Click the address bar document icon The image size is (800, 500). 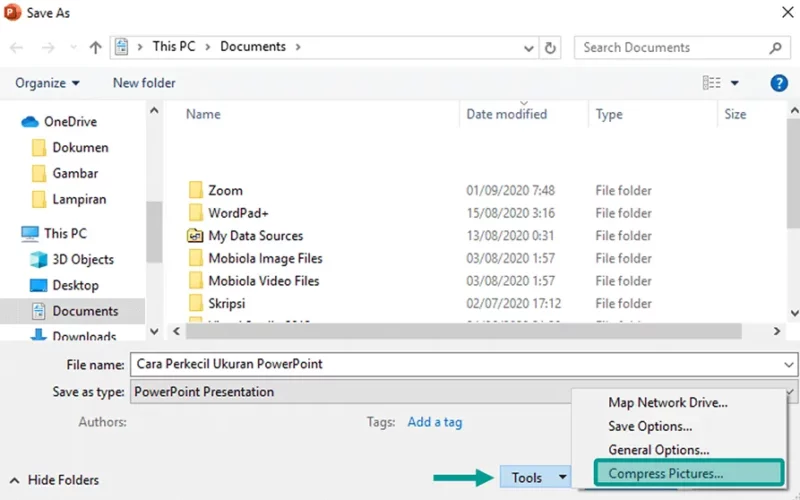pos(121,47)
